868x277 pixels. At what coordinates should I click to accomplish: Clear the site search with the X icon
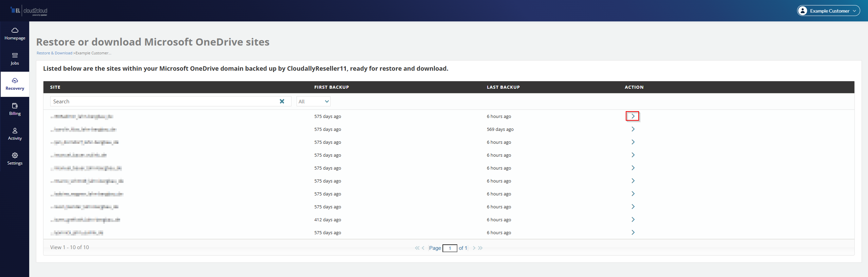click(282, 101)
